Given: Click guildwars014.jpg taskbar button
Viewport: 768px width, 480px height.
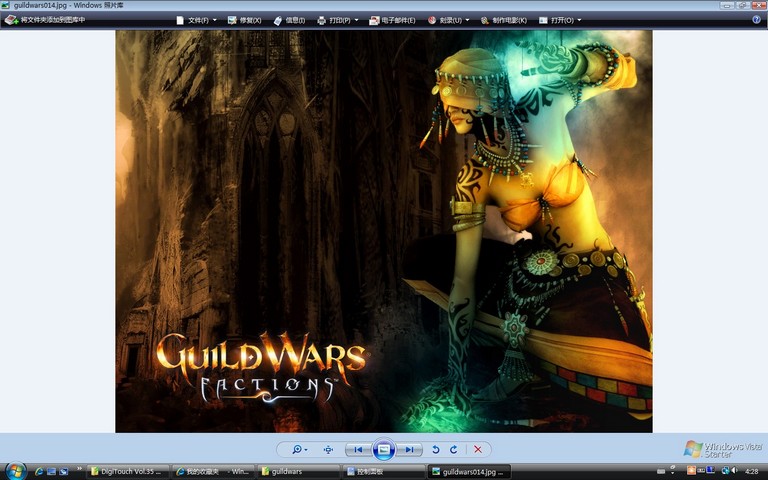Looking at the screenshot, I should pyautogui.click(x=470, y=471).
